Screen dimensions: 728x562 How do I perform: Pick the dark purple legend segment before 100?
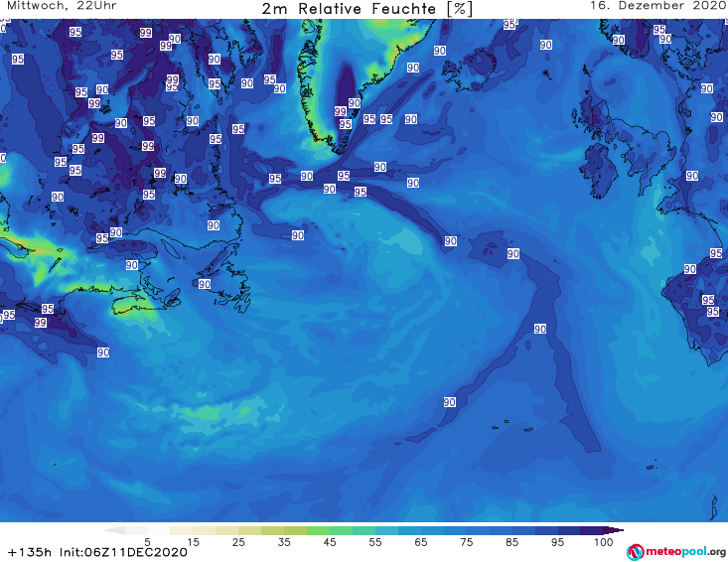click(x=592, y=530)
